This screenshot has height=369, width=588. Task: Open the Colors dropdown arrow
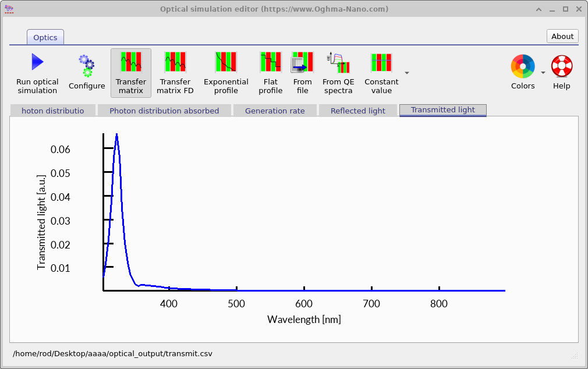(x=543, y=73)
